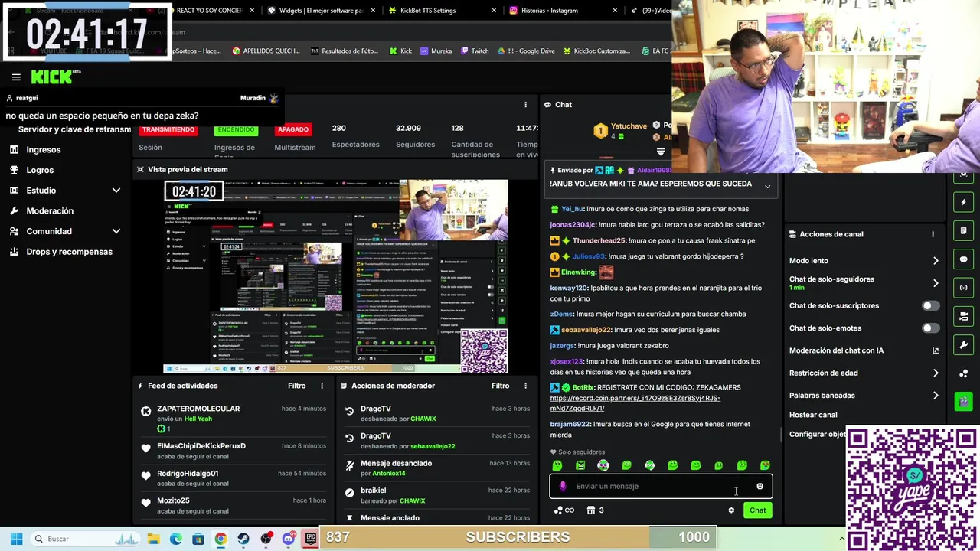The image size is (980, 551).
Task: Open chat settings gear icon
Action: coord(731,510)
